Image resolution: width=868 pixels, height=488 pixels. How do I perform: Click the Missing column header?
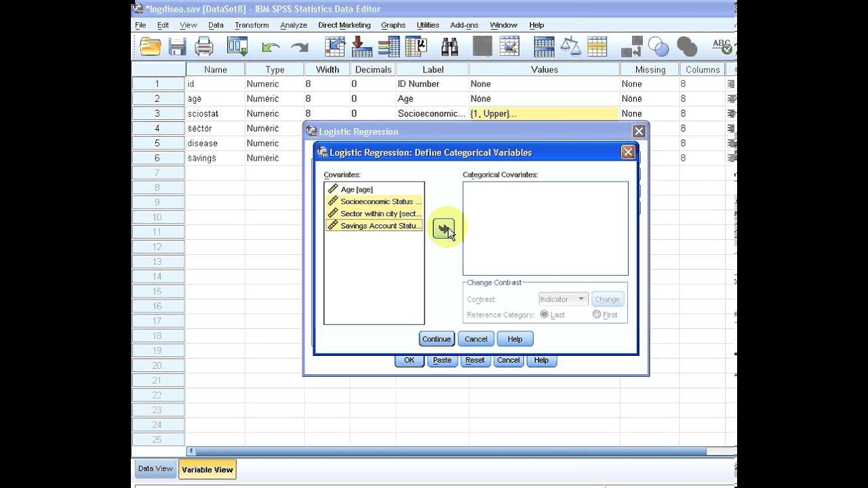650,69
